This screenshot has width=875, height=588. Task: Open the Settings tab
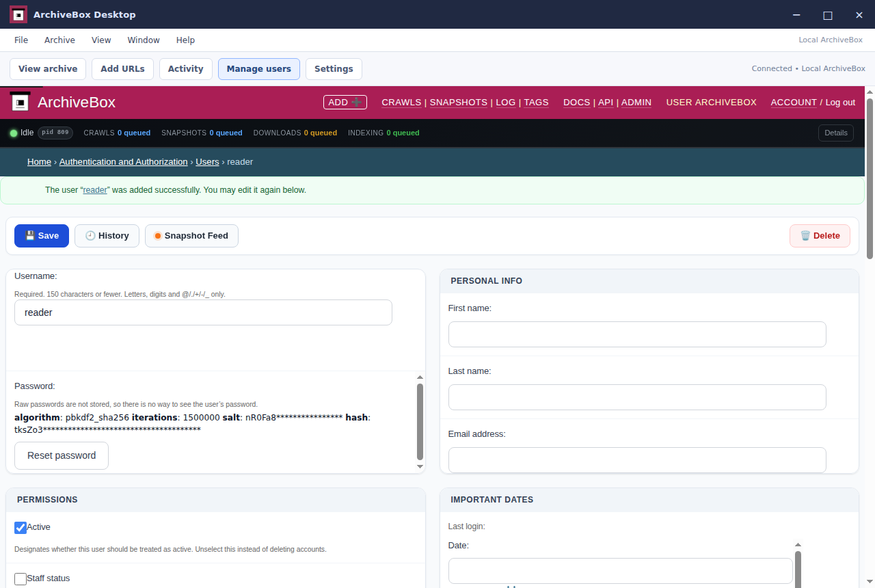(x=334, y=69)
